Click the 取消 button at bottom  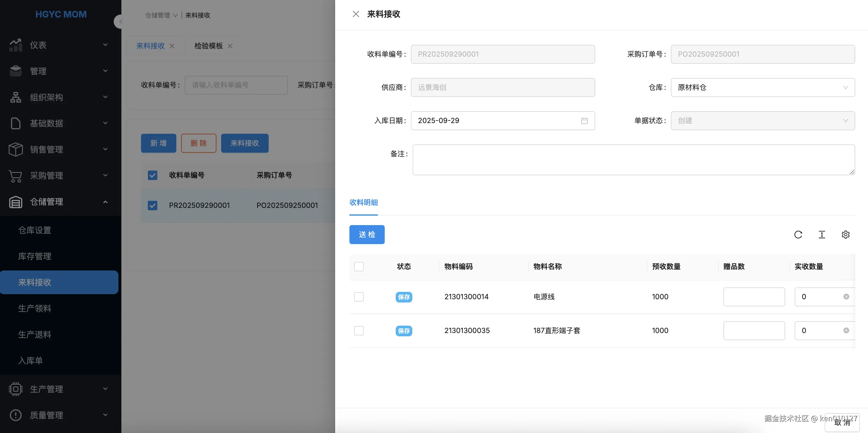[x=842, y=423]
